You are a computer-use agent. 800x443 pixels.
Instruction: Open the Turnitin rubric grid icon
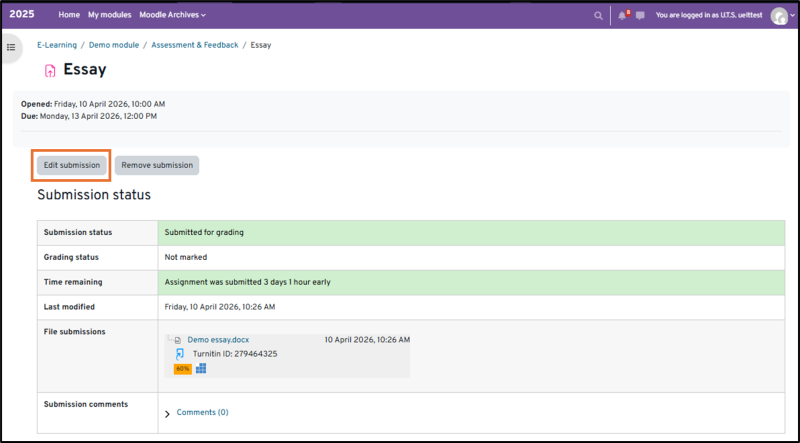pyautogui.click(x=201, y=368)
